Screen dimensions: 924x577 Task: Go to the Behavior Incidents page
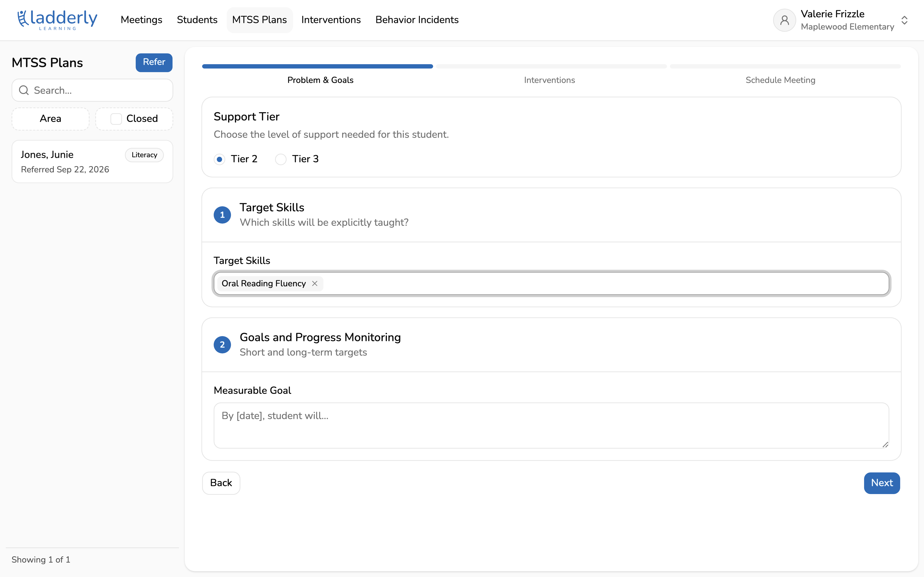417,20
